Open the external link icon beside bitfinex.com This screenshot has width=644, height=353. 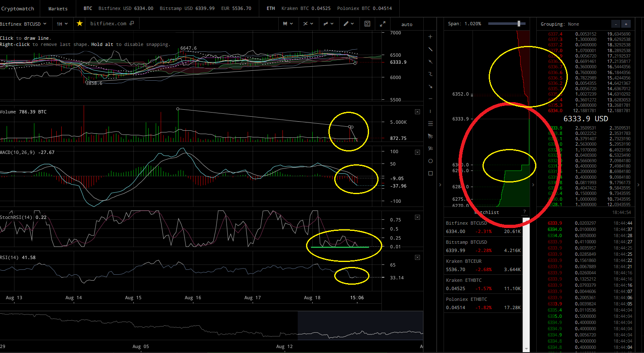point(132,23)
